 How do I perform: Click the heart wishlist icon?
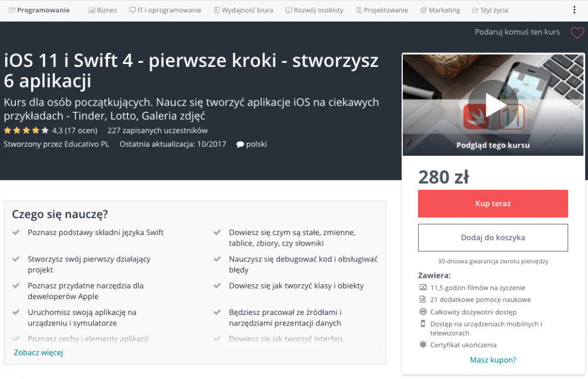pos(577,33)
